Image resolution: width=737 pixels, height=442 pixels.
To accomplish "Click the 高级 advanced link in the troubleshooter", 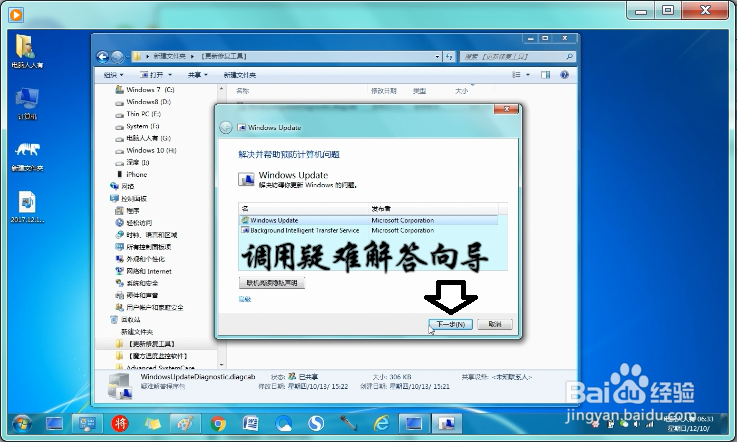I will click(x=245, y=299).
